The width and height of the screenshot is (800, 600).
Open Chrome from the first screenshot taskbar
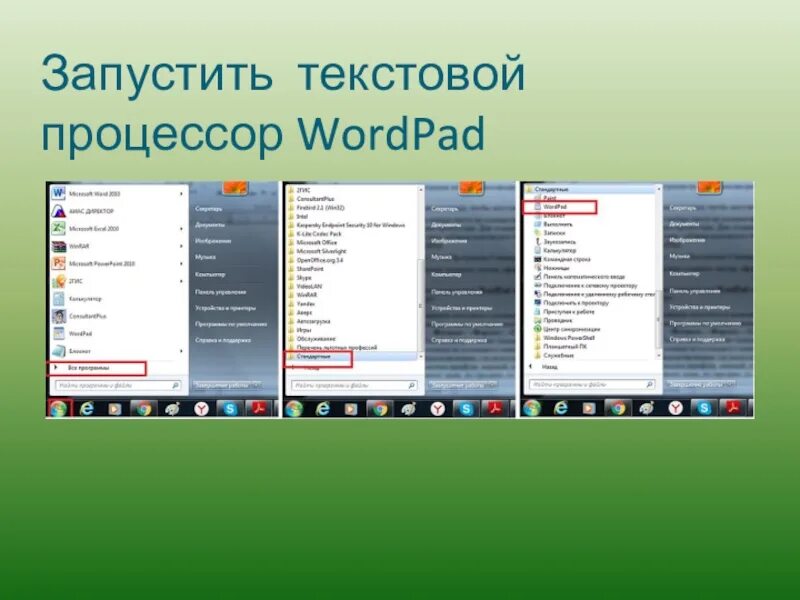tap(144, 408)
